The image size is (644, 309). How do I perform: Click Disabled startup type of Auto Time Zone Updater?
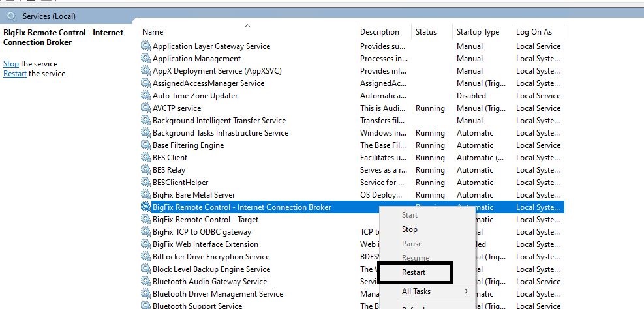471,95
